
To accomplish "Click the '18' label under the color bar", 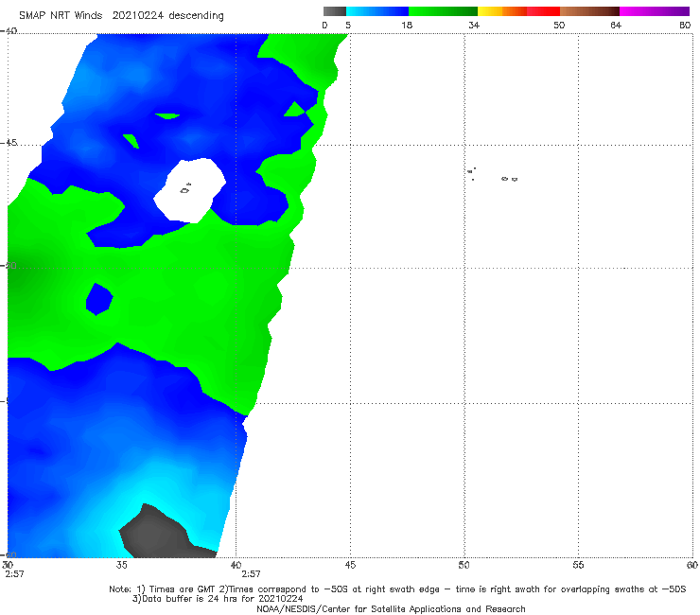I will (x=407, y=25).
